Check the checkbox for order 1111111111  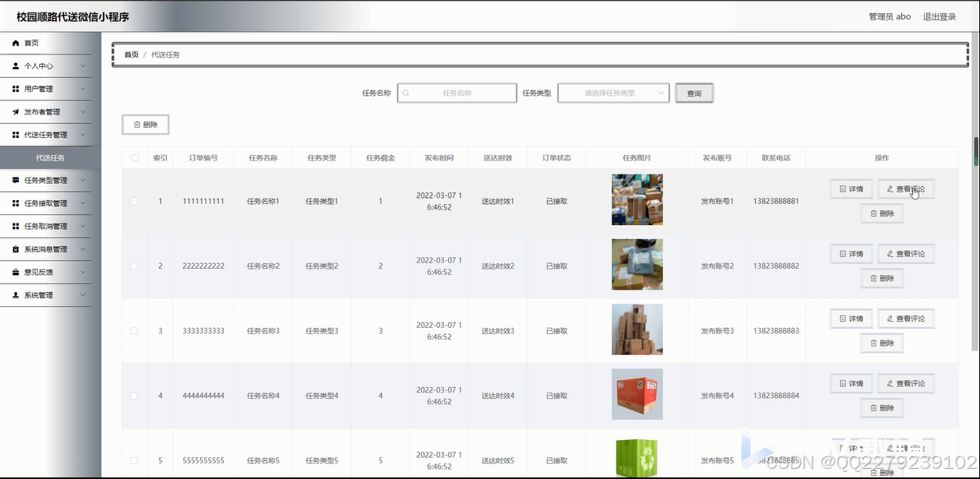pos(134,200)
